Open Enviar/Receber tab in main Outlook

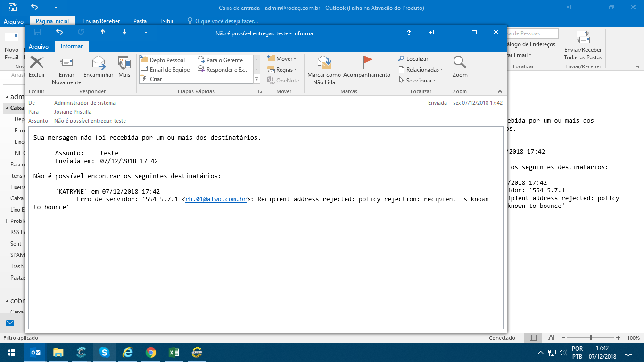pos(101,21)
